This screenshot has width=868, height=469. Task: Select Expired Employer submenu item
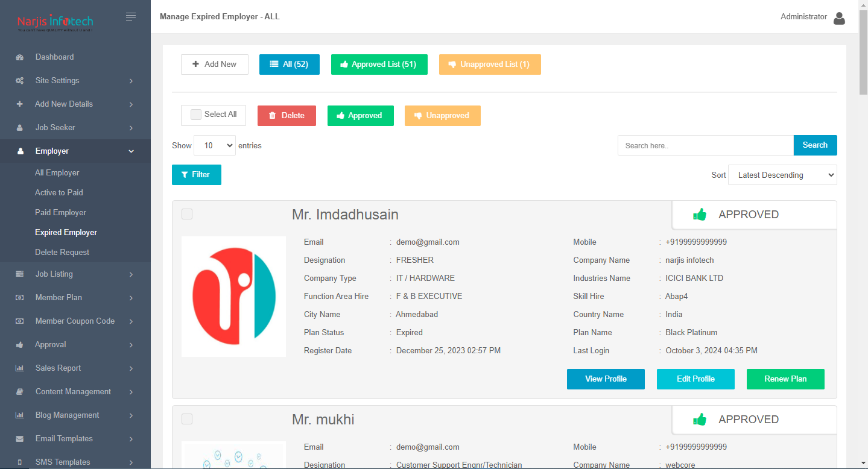66,233
